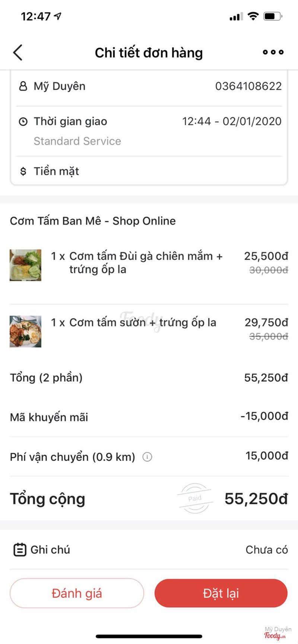Tap the clock icon for delivery time
Image resolution: width=298 pixels, height=644 pixels.
click(23, 122)
